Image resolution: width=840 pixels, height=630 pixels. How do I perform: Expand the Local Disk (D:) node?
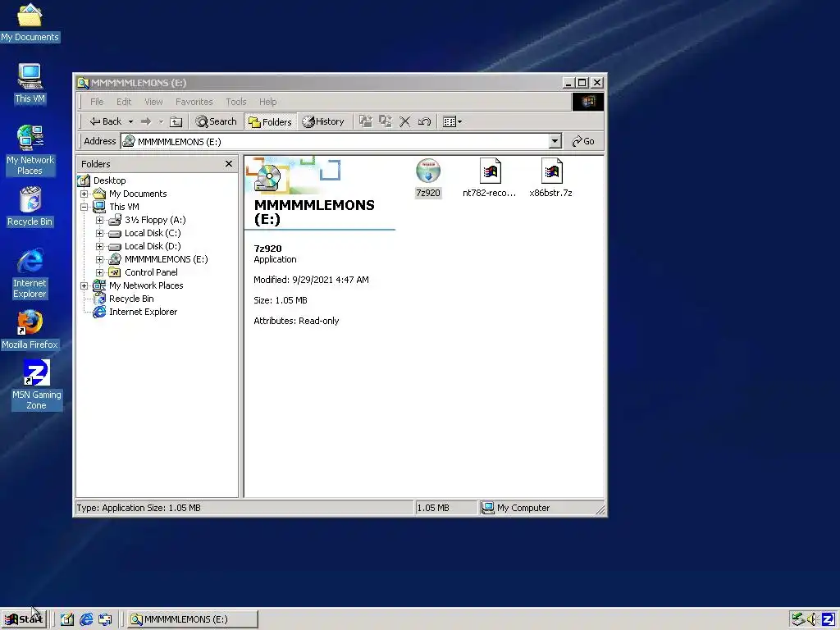click(x=99, y=246)
